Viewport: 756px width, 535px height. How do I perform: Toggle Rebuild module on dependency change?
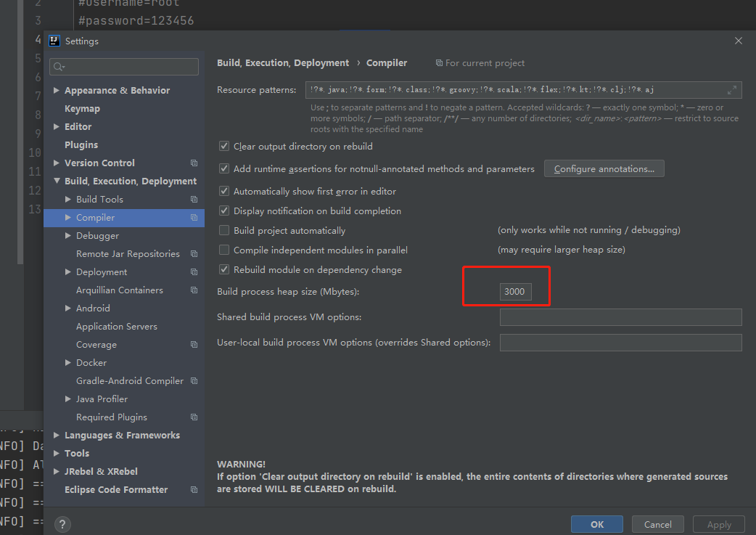point(223,269)
